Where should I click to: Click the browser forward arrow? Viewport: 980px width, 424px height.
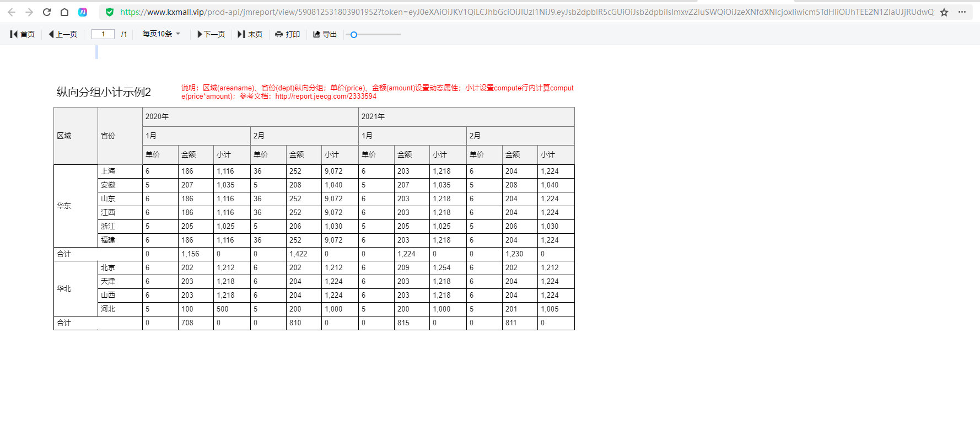pyautogui.click(x=29, y=12)
